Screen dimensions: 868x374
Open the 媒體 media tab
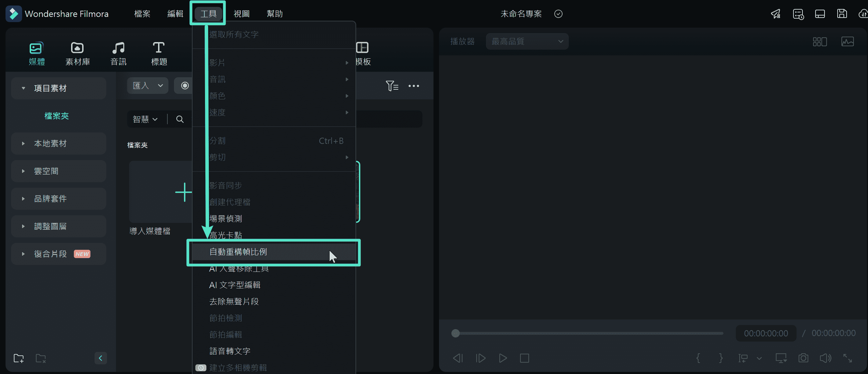coord(37,54)
